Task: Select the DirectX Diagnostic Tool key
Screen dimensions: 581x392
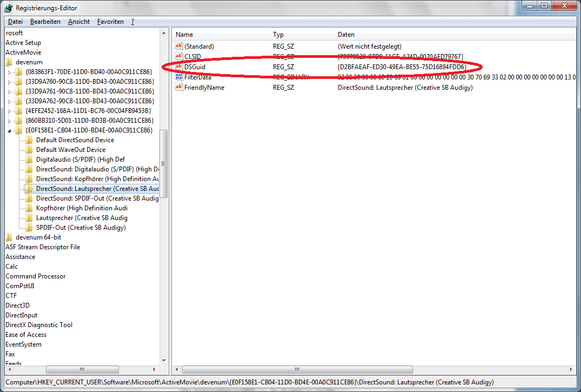Action: (39, 325)
